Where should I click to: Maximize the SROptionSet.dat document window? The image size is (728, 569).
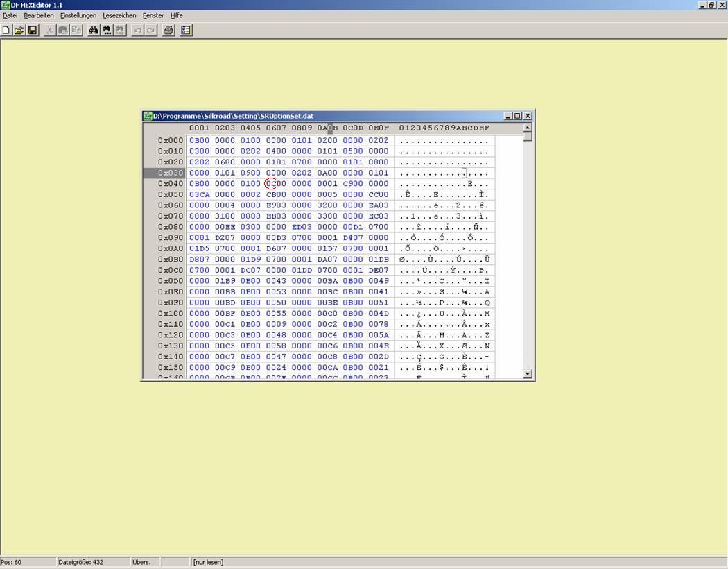(x=517, y=116)
